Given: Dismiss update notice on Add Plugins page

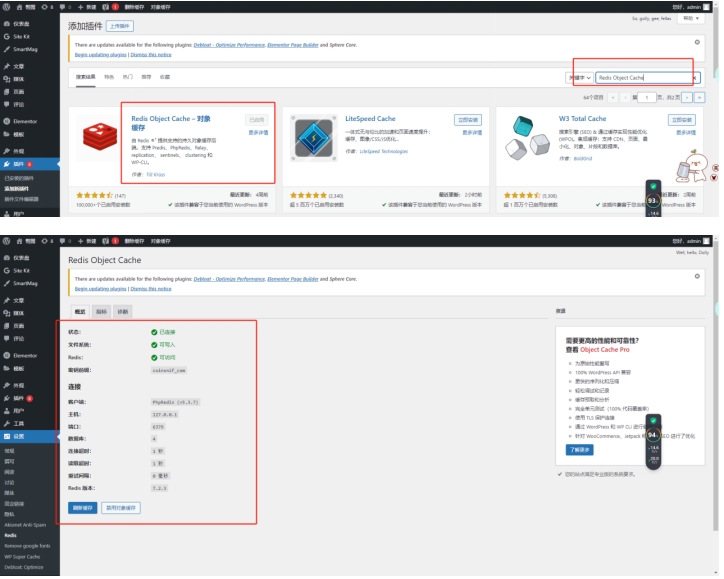Looking at the screenshot, I should coord(697,42).
